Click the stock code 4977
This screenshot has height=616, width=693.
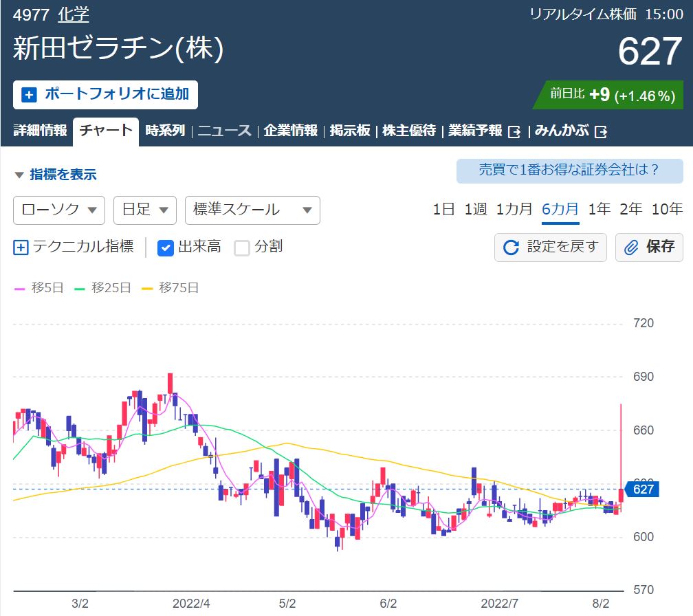31,15
